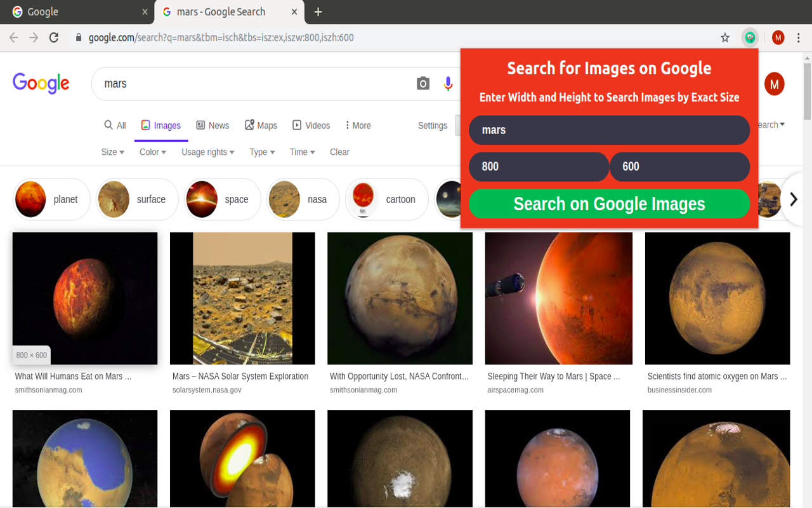Click Search on Google Images button
The image size is (812, 508).
[609, 204]
